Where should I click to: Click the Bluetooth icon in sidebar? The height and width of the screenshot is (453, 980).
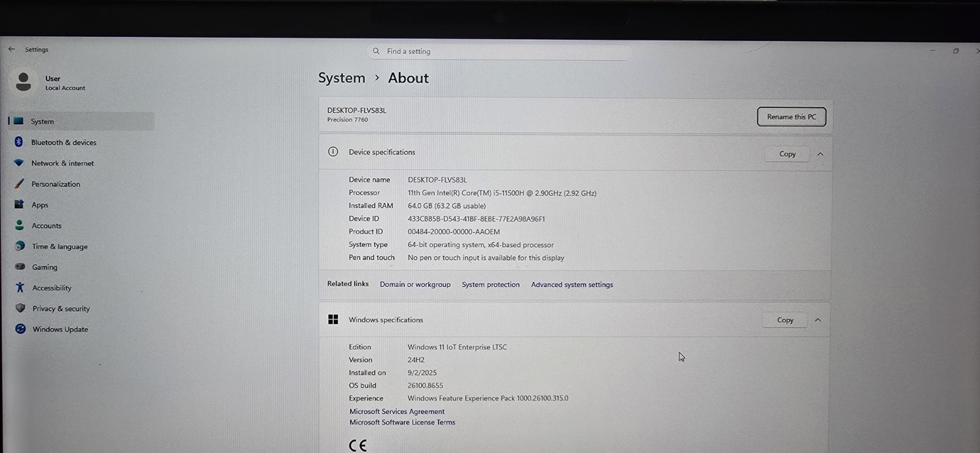click(x=19, y=142)
